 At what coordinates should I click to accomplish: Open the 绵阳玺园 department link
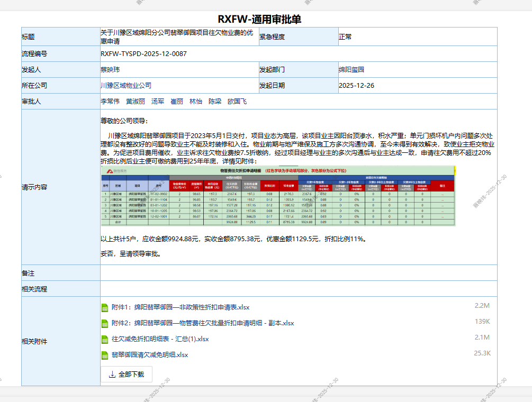pos(351,70)
